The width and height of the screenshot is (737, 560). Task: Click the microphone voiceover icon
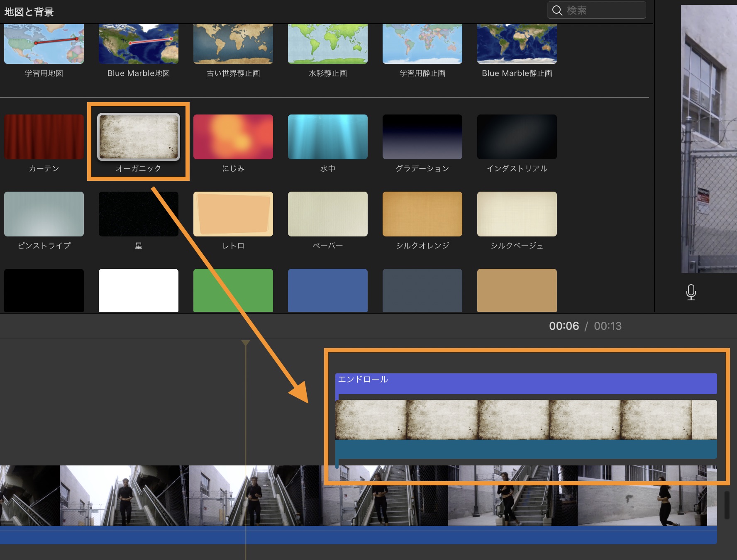coord(691,292)
